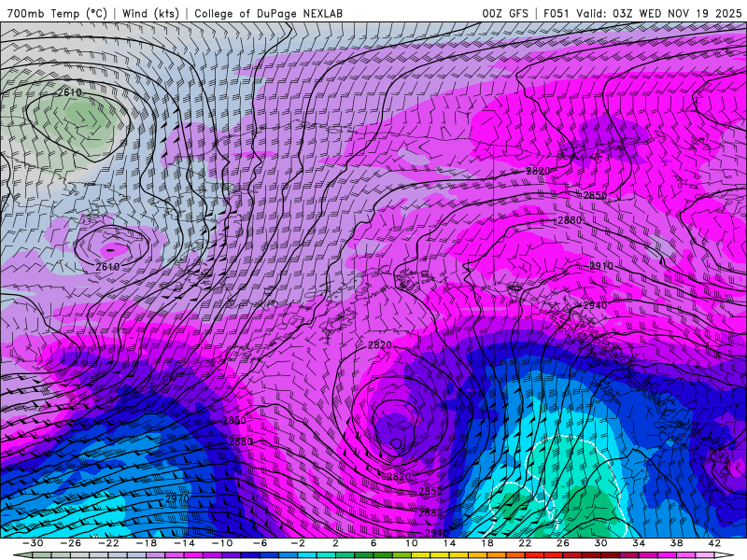Click the 26 color bar label
The image size is (747, 560).
(563, 543)
